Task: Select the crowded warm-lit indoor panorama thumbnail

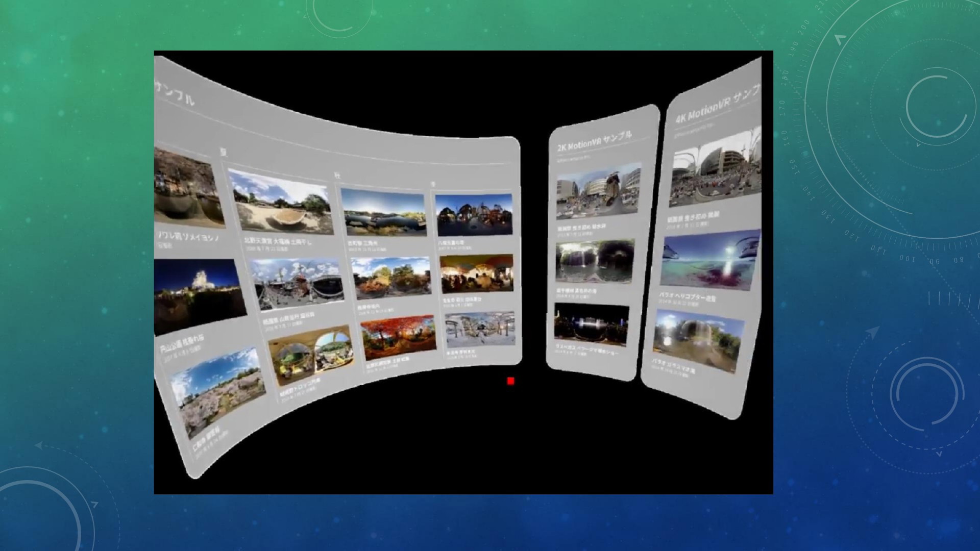Action: (477, 273)
